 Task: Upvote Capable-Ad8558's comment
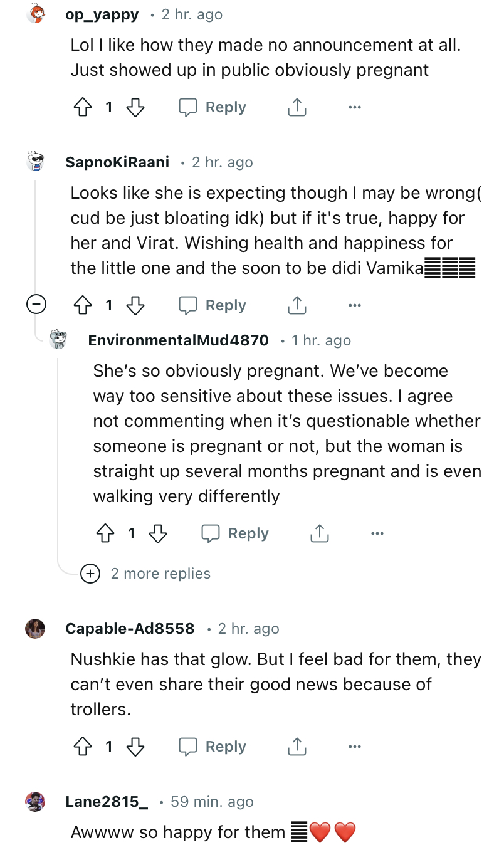[x=83, y=747]
